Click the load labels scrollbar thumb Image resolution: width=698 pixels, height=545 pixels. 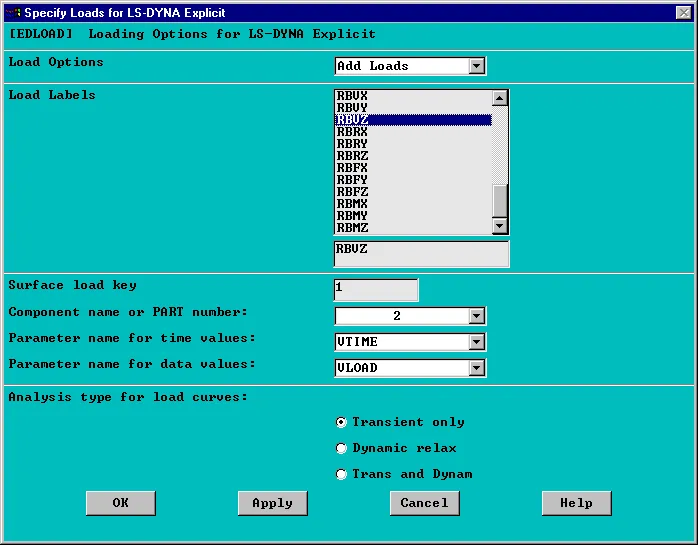click(x=500, y=201)
